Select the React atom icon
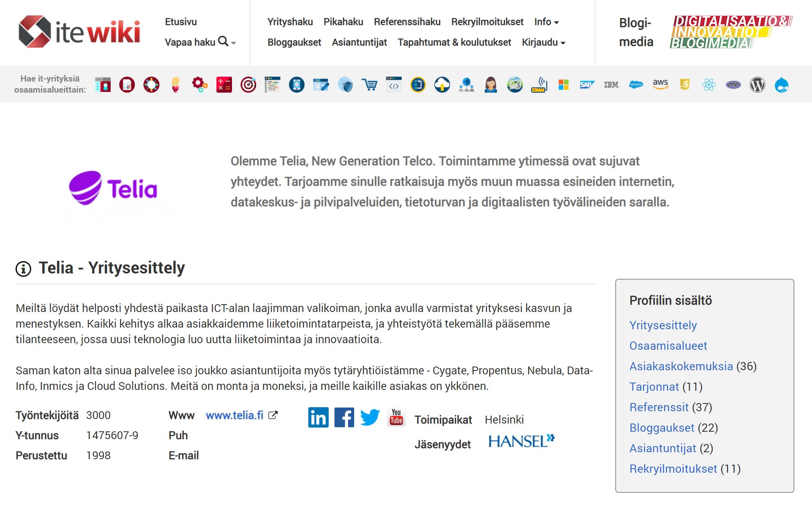This screenshot has height=517, width=812. (x=709, y=85)
